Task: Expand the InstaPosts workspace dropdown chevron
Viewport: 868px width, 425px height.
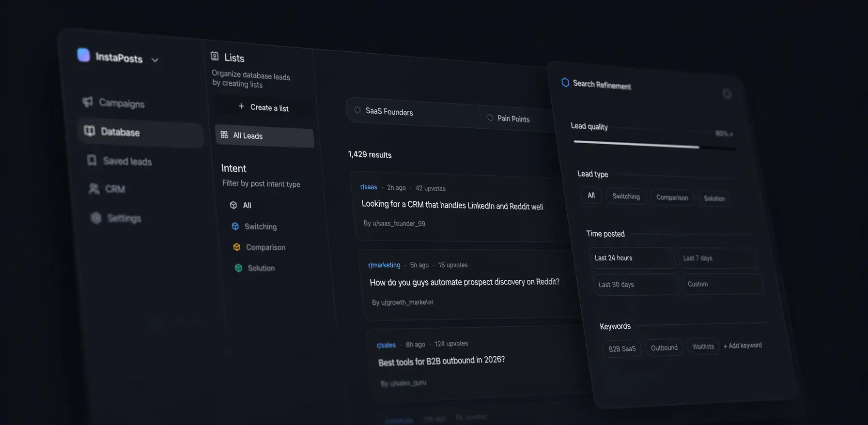Action: tap(155, 60)
